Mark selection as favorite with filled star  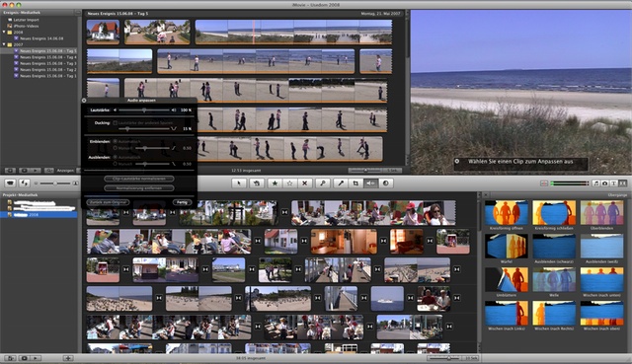pyautogui.click(x=275, y=183)
